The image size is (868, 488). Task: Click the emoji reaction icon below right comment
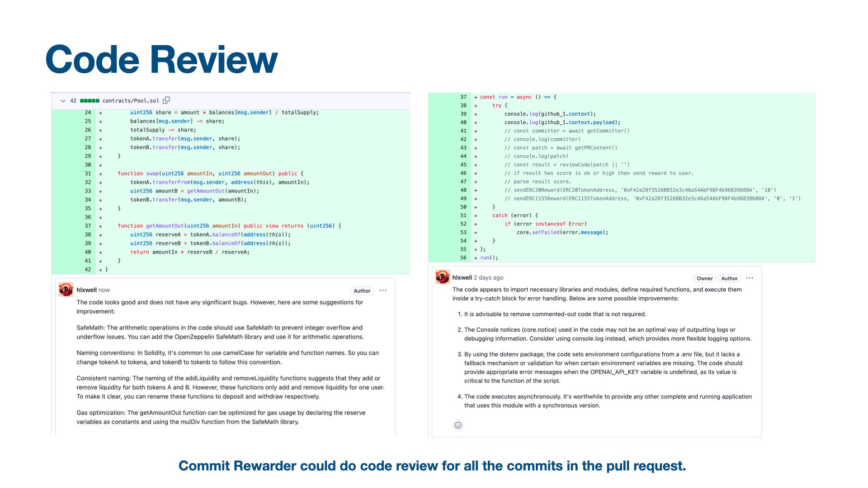[x=458, y=426]
